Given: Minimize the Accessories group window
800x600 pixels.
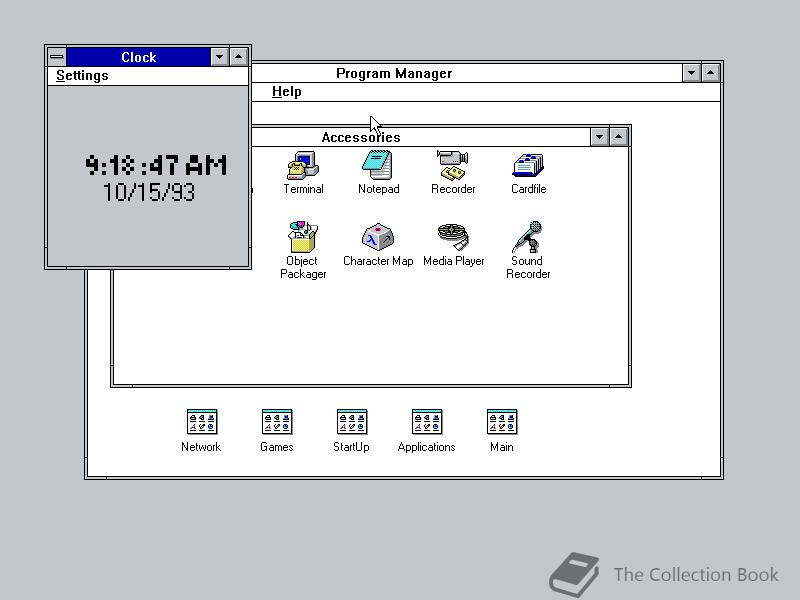Looking at the screenshot, I should (599, 137).
